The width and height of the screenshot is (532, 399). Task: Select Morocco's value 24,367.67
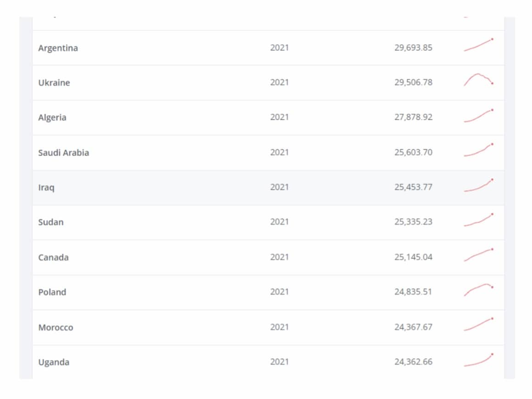click(413, 327)
